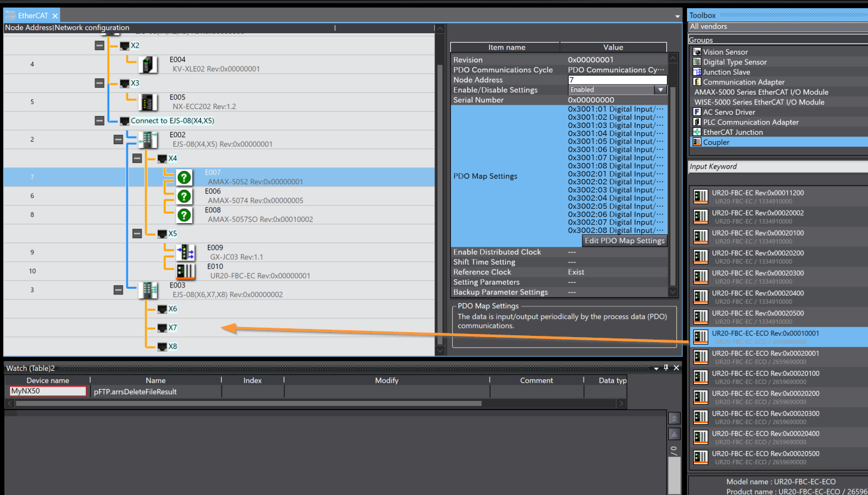Switch to the EtherCAT tab
This screenshot has height=495, width=868.
pos(32,16)
